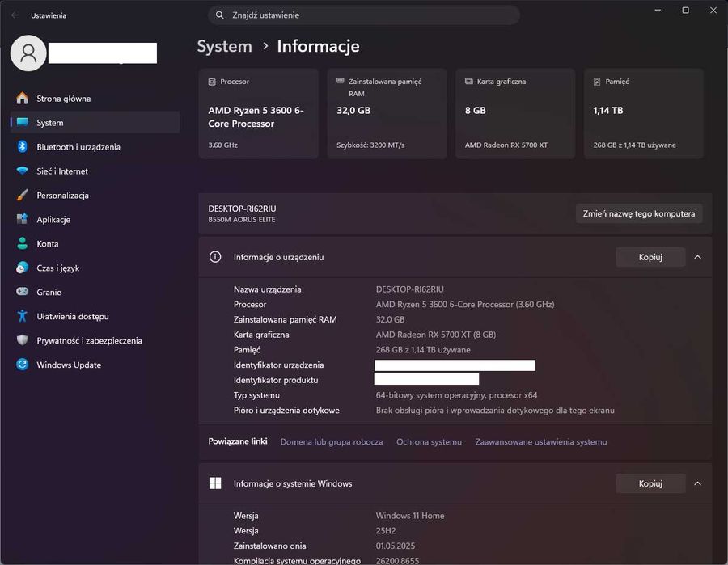Click the Windows 11 Home value

point(410,516)
